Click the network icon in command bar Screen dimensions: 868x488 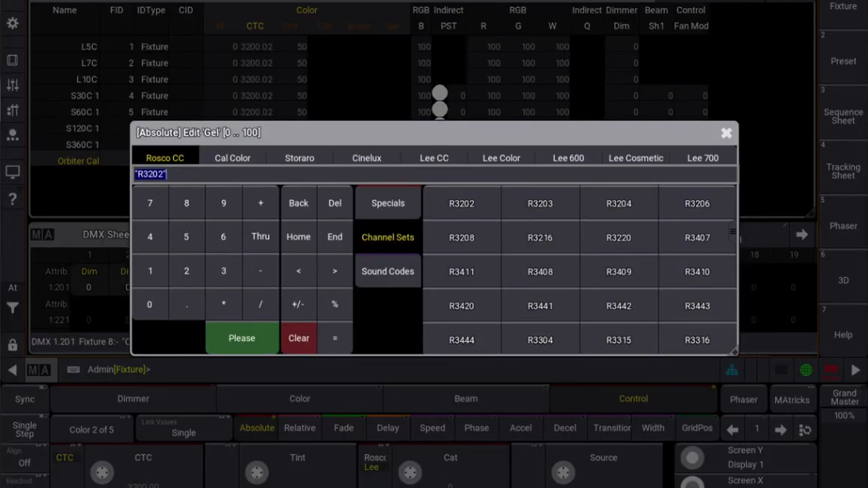tap(732, 370)
